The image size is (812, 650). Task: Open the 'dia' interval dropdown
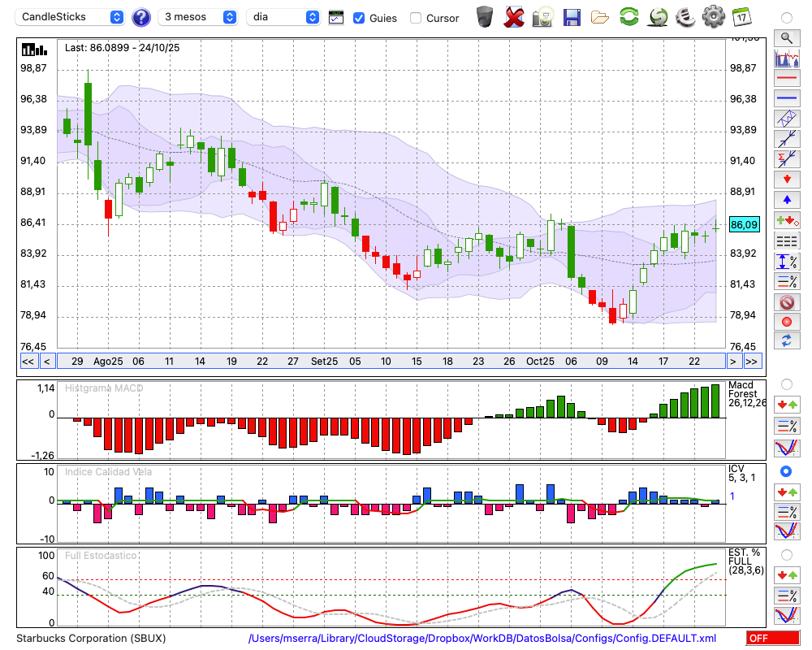pyautogui.click(x=283, y=17)
